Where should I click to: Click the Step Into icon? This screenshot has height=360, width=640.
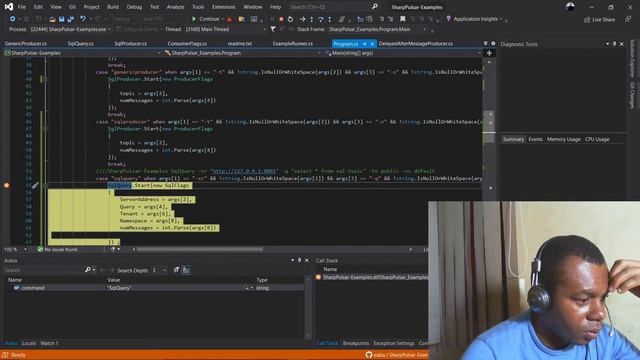coord(311,19)
